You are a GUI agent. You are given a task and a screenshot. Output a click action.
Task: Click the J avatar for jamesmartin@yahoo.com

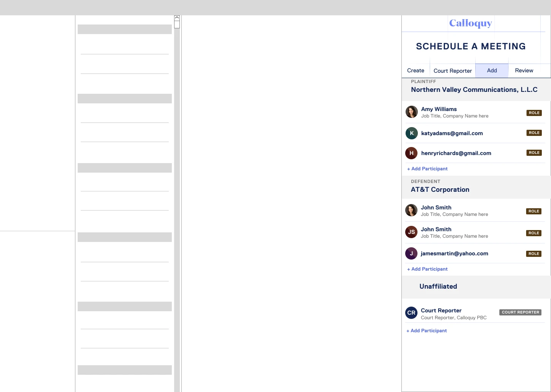[x=411, y=253]
